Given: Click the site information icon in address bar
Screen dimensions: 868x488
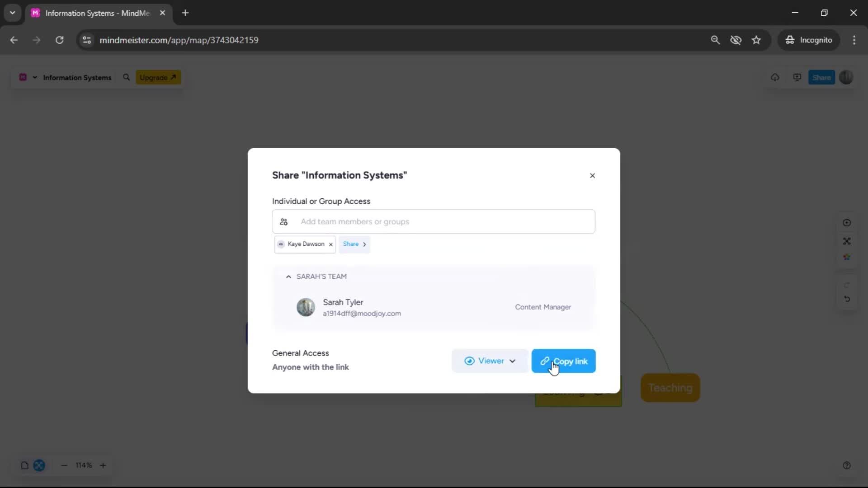Looking at the screenshot, I should [x=87, y=40].
